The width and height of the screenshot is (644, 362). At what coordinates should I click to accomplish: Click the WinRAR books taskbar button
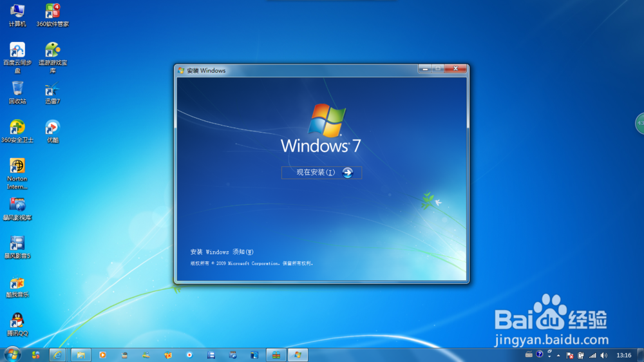tap(276, 355)
